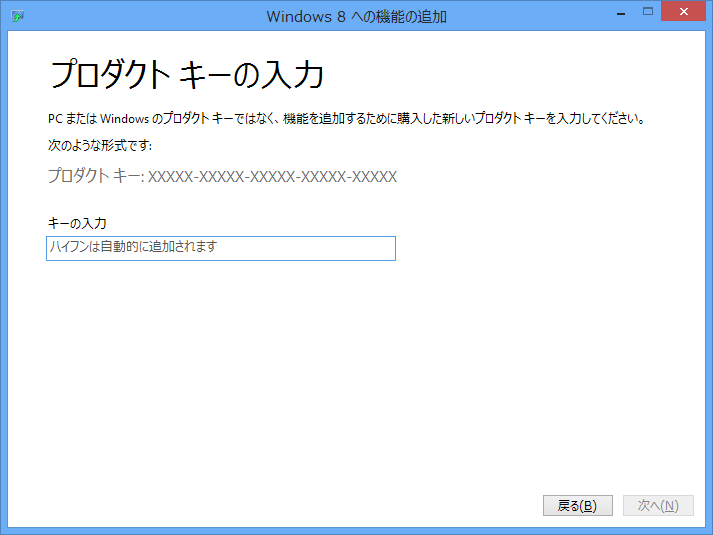Click the product key input field

tap(221, 248)
